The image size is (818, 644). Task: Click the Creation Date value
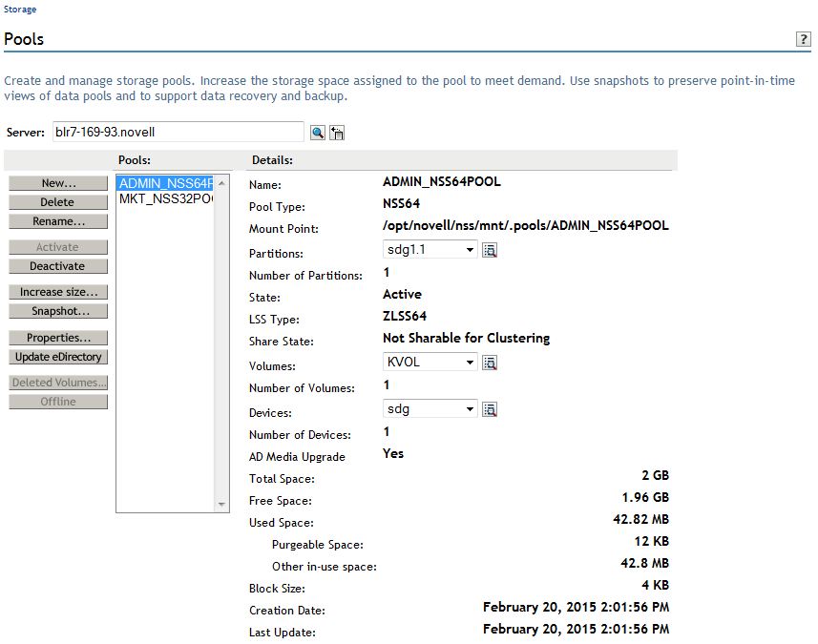point(576,607)
